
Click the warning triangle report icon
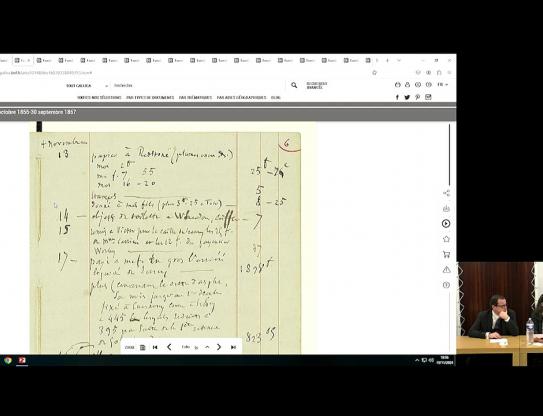[446, 269]
